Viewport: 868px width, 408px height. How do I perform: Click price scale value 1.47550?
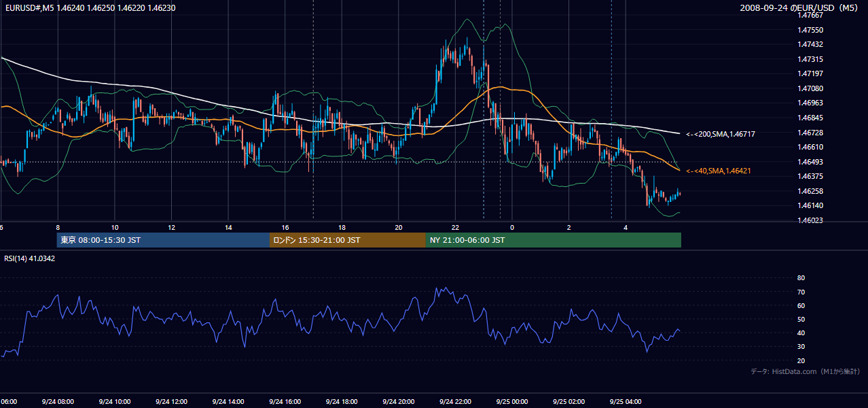click(810, 30)
